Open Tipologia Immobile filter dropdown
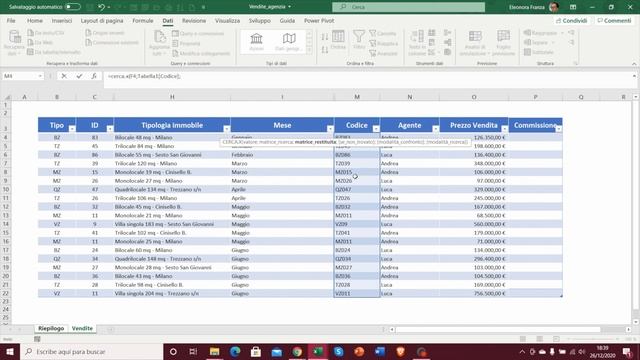Viewport: 640px width, 360px height. [227, 129]
